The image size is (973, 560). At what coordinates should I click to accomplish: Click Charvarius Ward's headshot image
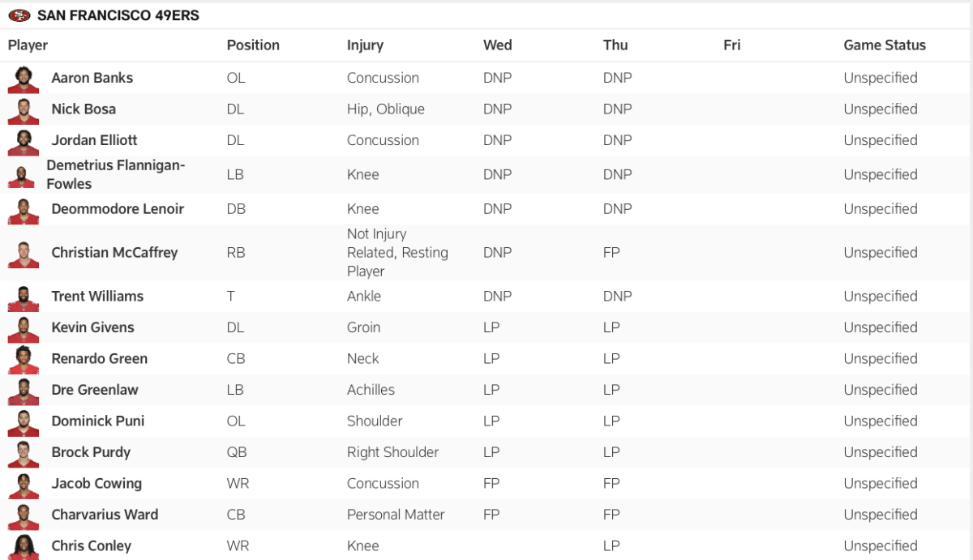coord(24,515)
